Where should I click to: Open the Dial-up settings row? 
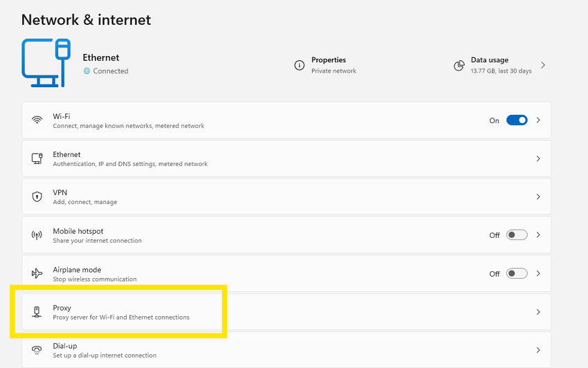[x=277, y=350]
